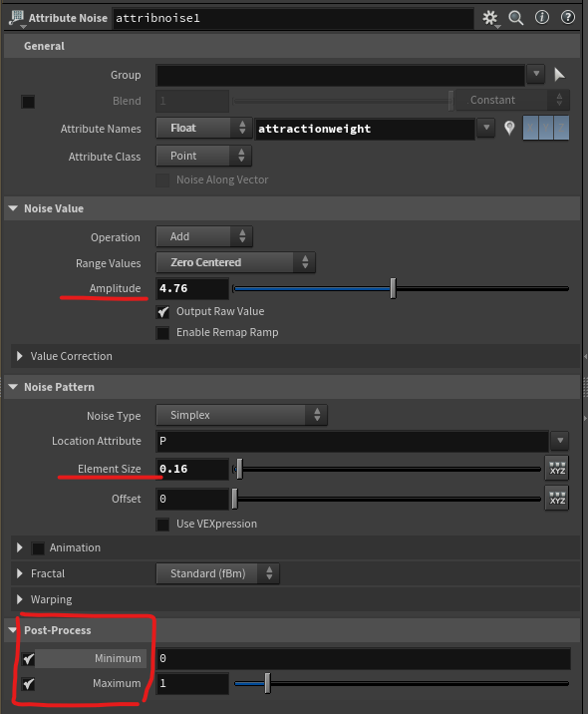Viewport: 588px width, 714px height.
Task: Enable the Remap Ramp checkbox
Action: point(162,333)
